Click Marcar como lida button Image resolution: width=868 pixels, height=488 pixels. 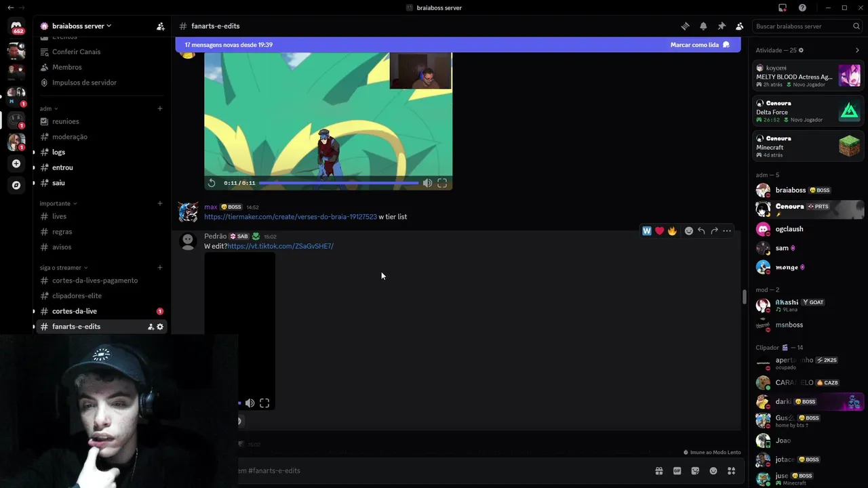point(700,45)
